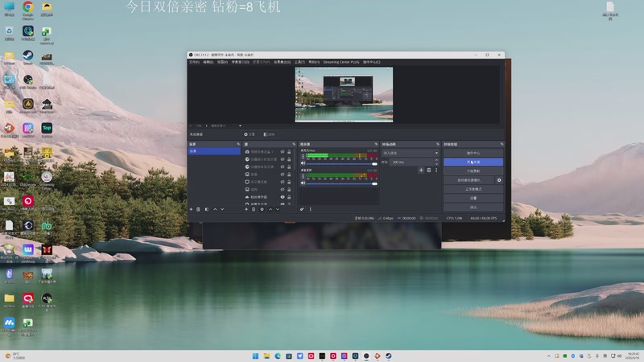The width and height of the screenshot is (644, 362).
Task: Open the mixer toolbar three-dot menu
Action: click(310, 209)
